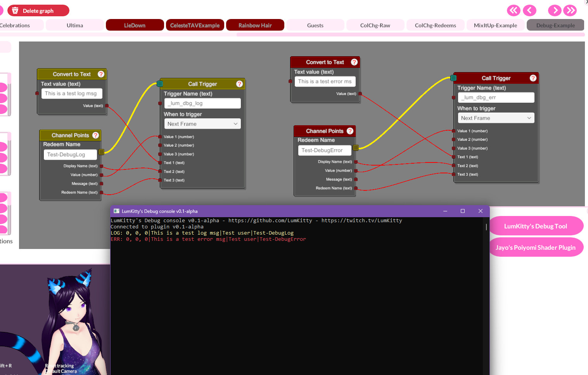The height and width of the screenshot is (375, 588).
Task: Click Redeem Name (text) output port on Test-DebugLog node
Action: [101, 192]
